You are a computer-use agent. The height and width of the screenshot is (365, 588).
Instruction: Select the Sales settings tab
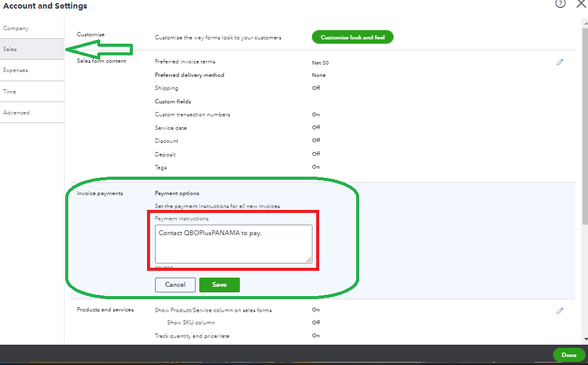[x=10, y=49]
